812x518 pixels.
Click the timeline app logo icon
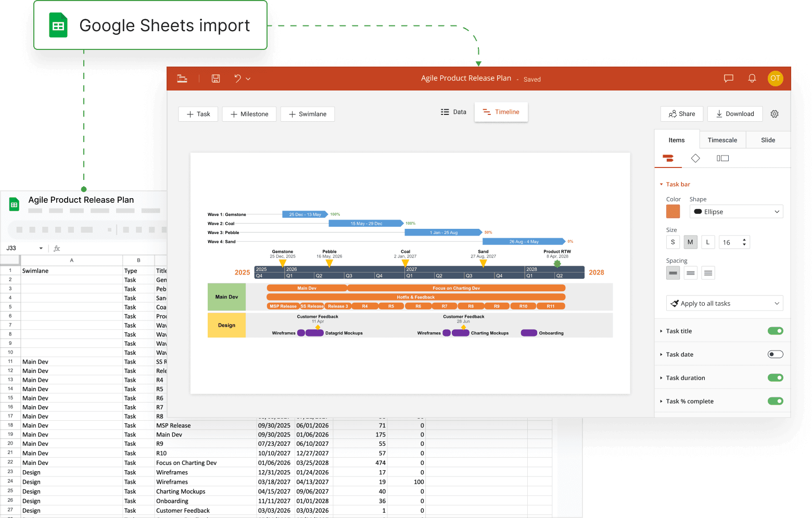tap(182, 79)
